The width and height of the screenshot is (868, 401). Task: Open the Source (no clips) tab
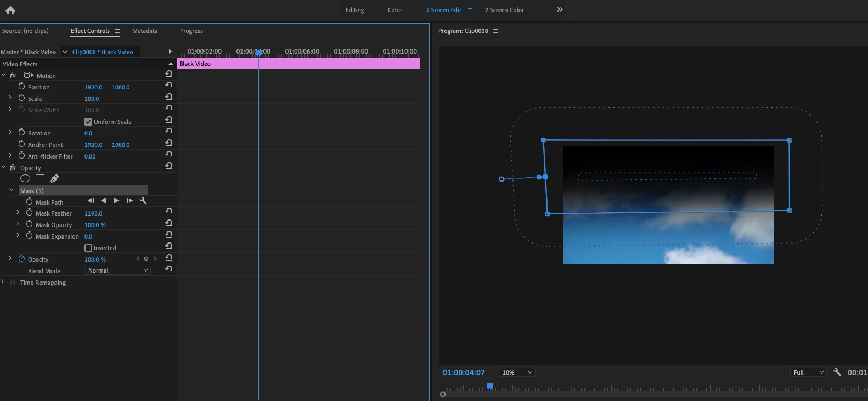pyautogui.click(x=25, y=31)
